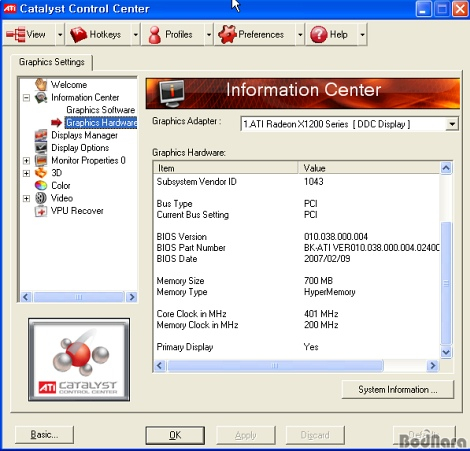Viewport: 470px width, 451px height.
Task: Click the 'HyperMemory' memory type value
Action: click(x=330, y=292)
